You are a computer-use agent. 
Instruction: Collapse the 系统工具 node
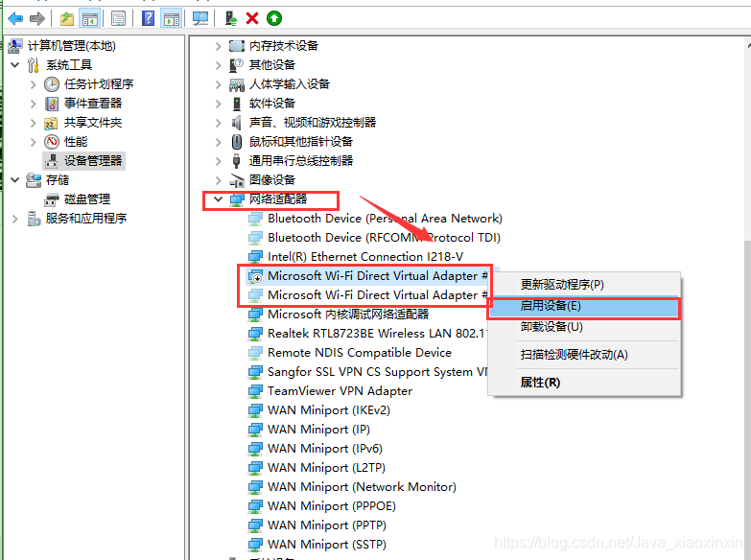point(14,64)
